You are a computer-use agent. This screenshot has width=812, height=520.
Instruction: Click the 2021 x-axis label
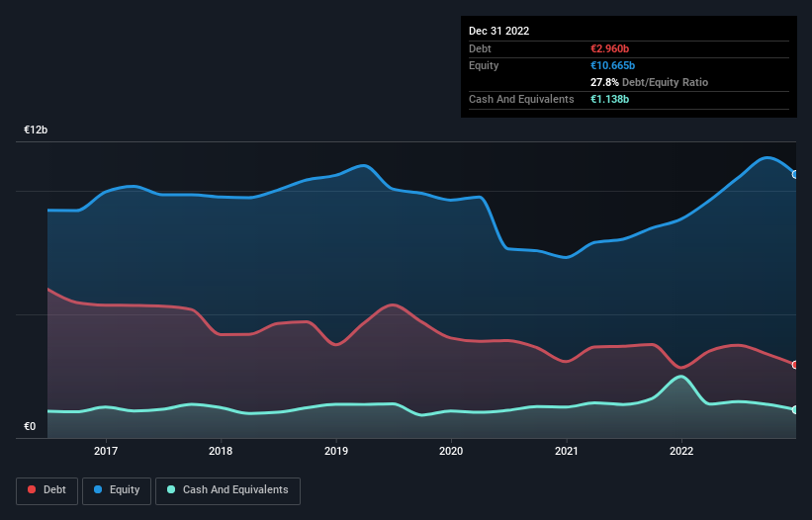click(x=567, y=451)
